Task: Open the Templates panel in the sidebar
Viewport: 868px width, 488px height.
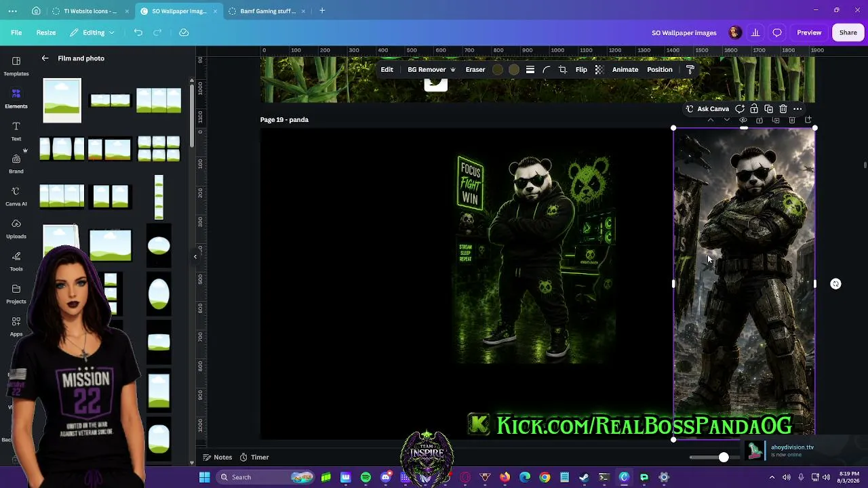Action: coord(16,65)
